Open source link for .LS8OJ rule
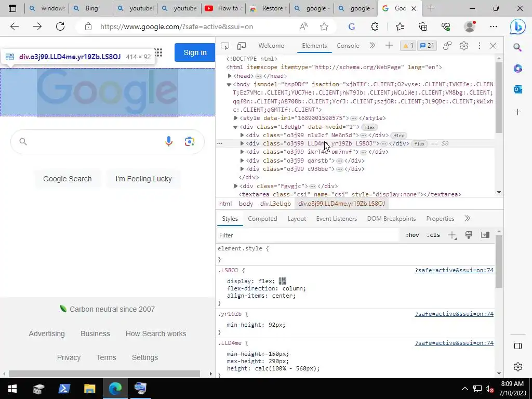532x399 pixels. click(x=454, y=270)
